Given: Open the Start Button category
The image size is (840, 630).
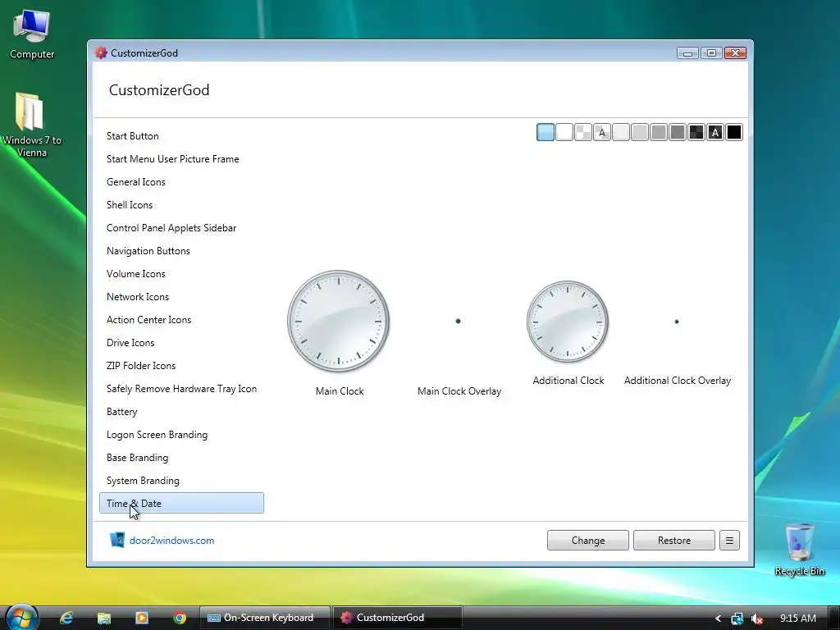Looking at the screenshot, I should (x=181, y=136).
